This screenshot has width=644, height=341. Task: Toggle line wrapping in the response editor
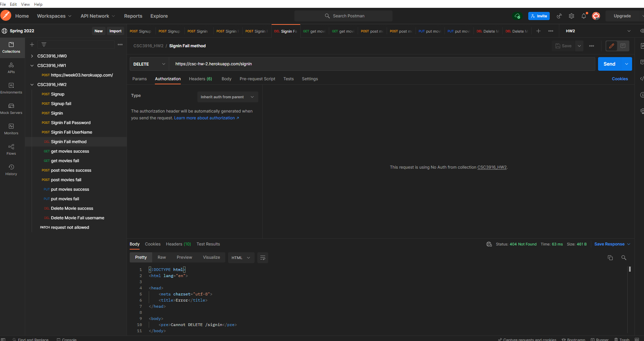262,258
